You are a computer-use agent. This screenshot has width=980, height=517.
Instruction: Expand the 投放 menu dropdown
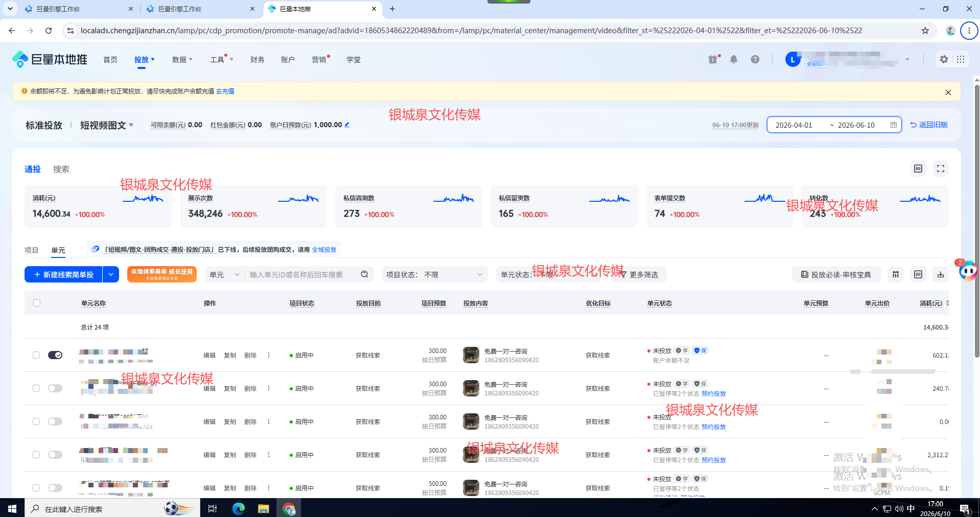[145, 60]
